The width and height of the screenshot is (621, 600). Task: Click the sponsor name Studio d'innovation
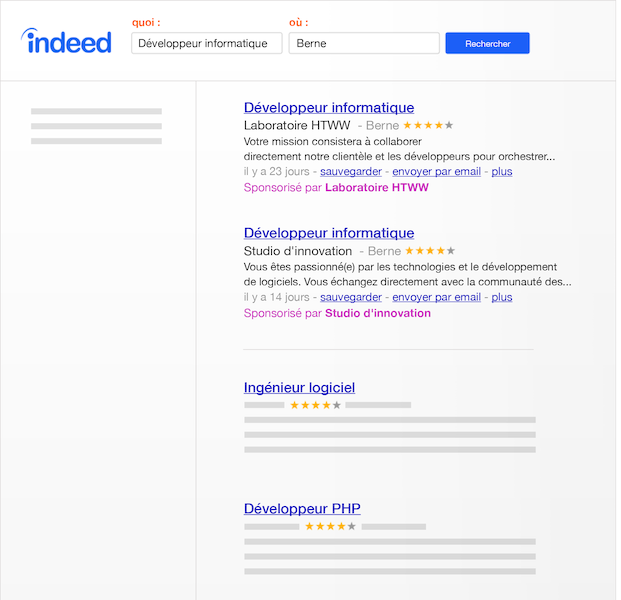[378, 313]
